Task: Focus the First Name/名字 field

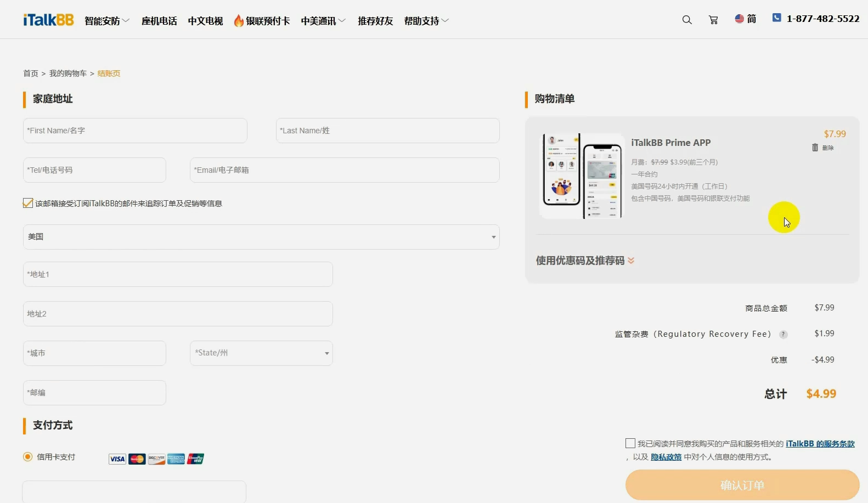Action: (x=135, y=131)
